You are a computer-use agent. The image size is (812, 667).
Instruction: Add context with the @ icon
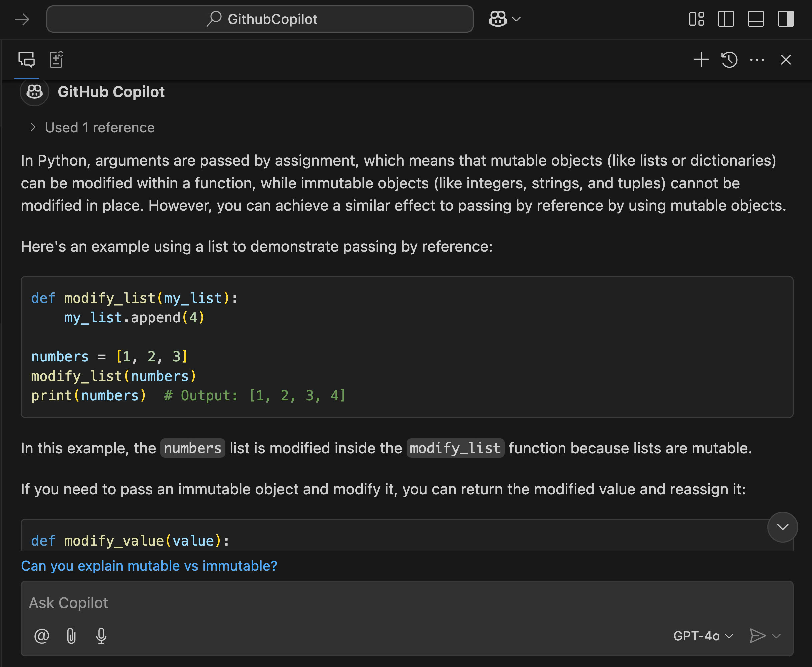(x=42, y=635)
